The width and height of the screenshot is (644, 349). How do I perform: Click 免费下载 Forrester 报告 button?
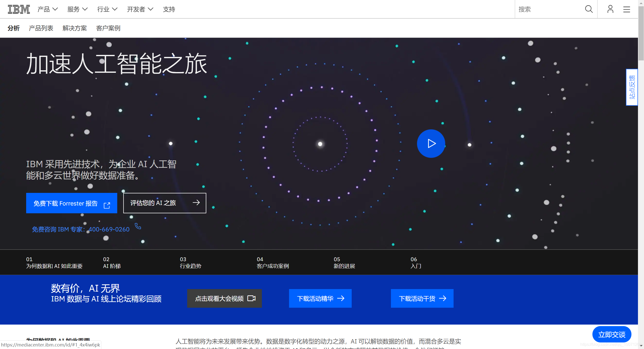point(72,203)
